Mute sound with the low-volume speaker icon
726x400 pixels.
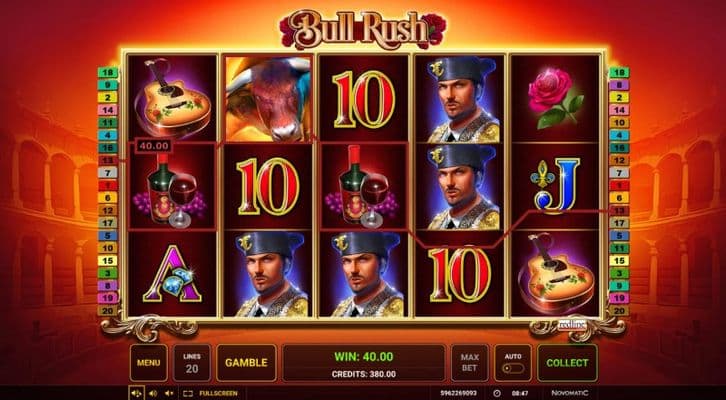pyautogui.click(x=169, y=394)
